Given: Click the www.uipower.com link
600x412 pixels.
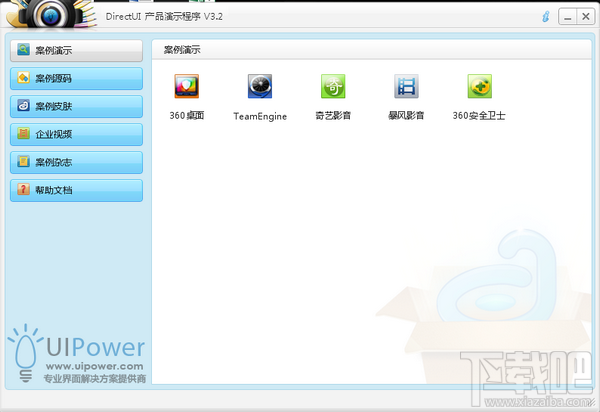Looking at the screenshot, I should click(95, 367).
